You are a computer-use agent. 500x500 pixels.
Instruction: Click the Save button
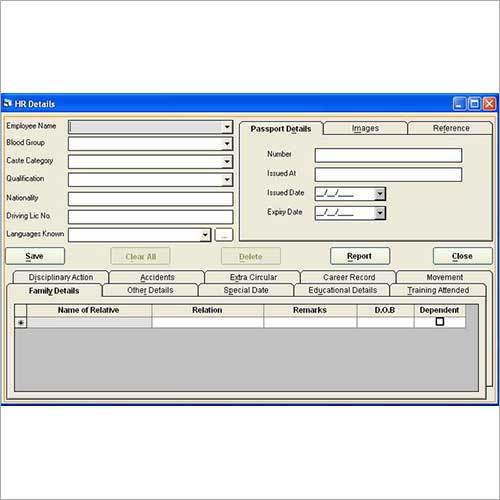(35, 256)
